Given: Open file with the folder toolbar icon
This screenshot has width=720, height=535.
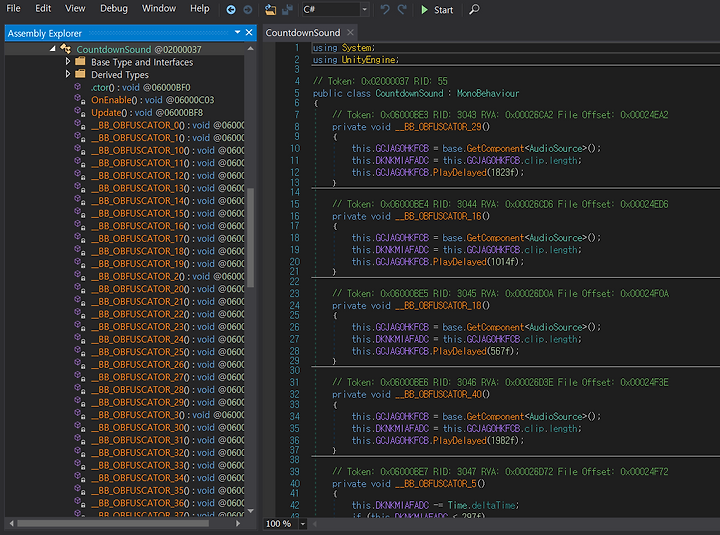Looking at the screenshot, I should coord(270,10).
